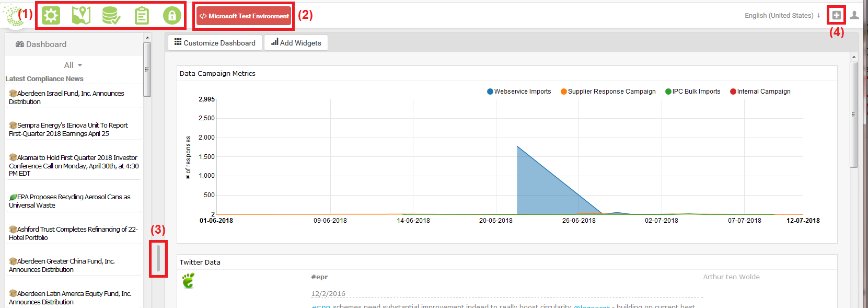
Task: Open the user profile silhouette icon
Action: coord(854,16)
